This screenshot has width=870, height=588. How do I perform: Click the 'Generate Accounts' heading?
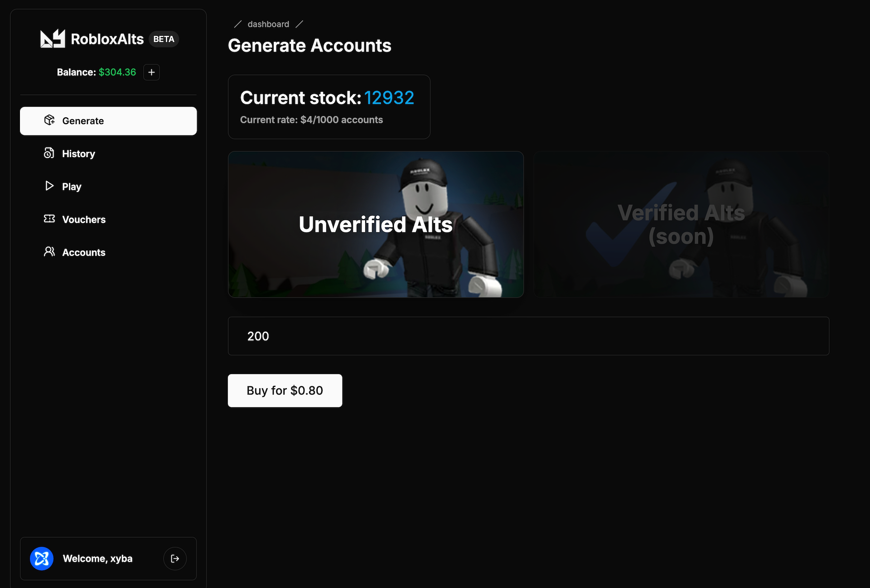[x=309, y=46]
